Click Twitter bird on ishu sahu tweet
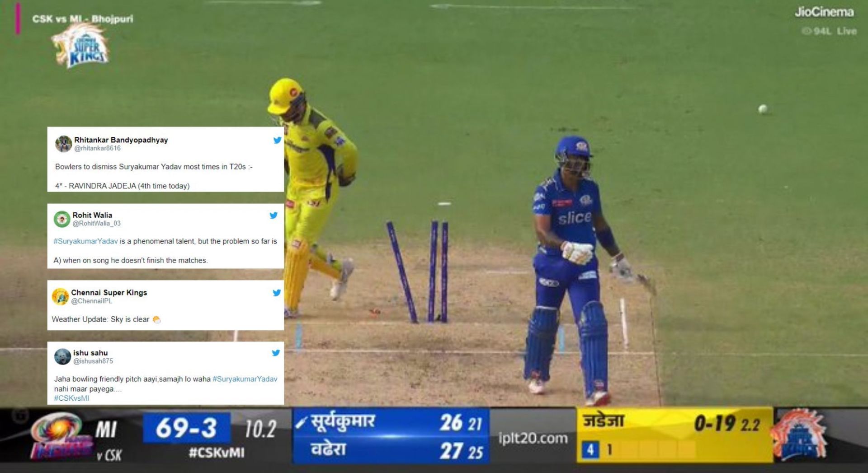The width and height of the screenshot is (868, 473). (276, 353)
